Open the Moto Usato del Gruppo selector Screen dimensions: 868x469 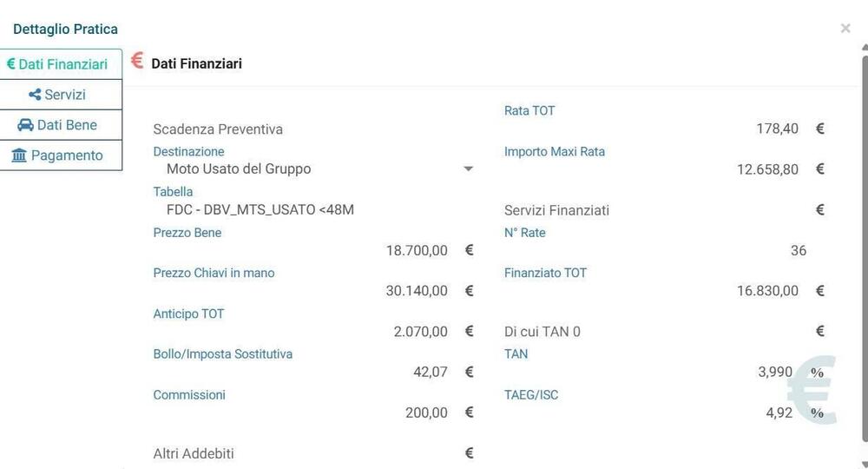pyautogui.click(x=239, y=168)
